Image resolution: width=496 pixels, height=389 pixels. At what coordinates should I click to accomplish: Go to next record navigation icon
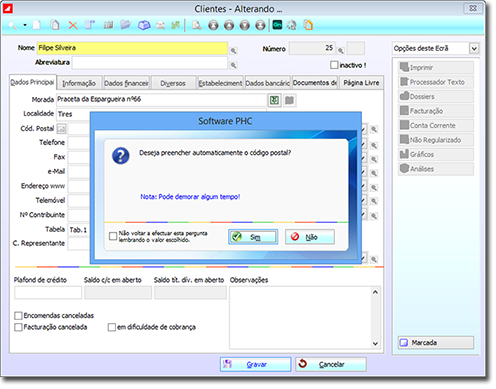(x=245, y=25)
